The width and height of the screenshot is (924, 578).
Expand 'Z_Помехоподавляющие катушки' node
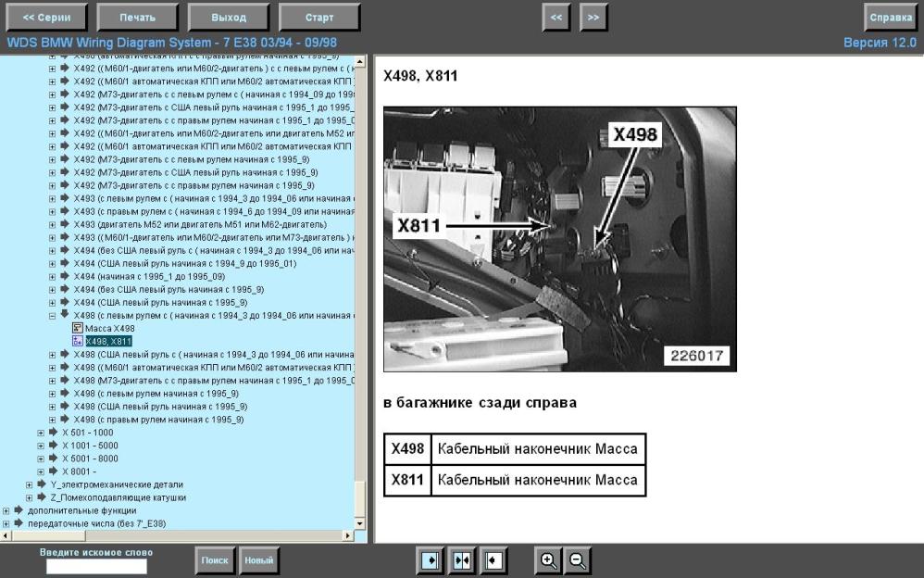(x=29, y=497)
